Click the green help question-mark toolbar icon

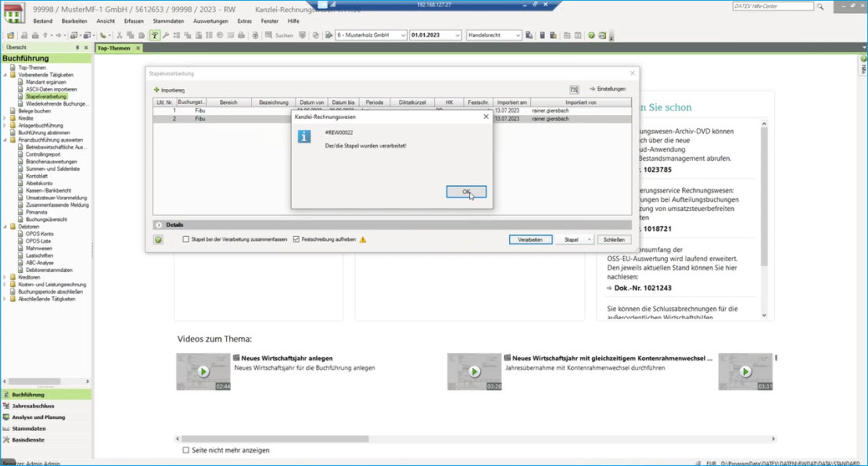coord(591,35)
